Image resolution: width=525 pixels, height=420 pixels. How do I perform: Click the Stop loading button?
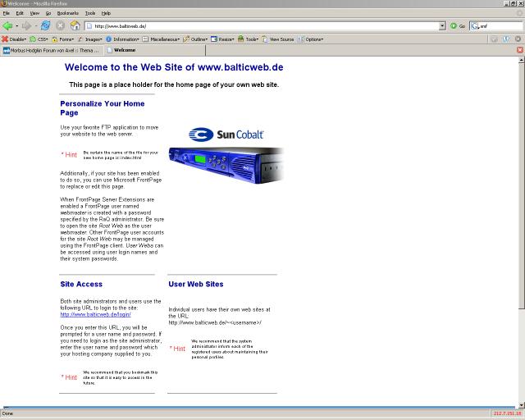tap(60, 25)
